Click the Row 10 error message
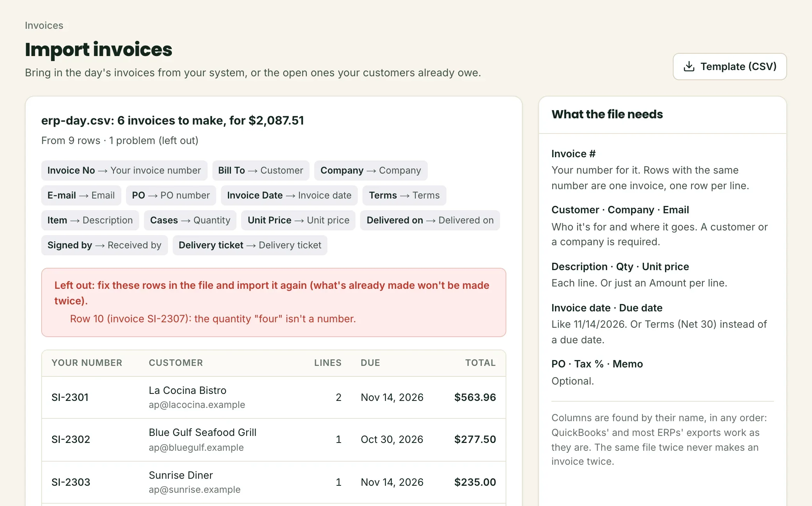812x506 pixels. click(x=213, y=319)
